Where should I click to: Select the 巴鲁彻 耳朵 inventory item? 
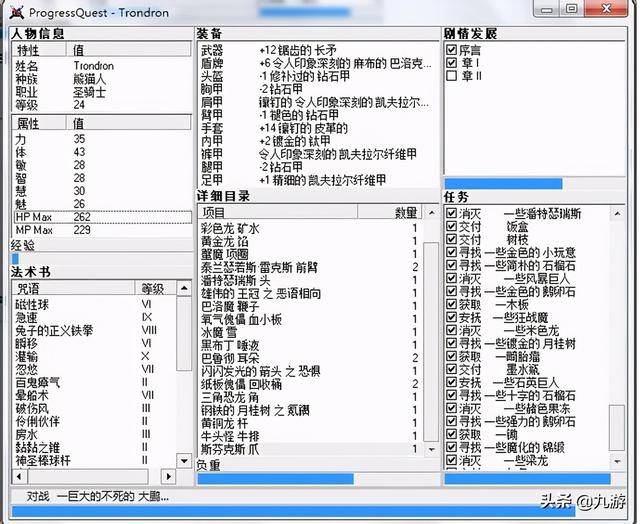[311, 358]
